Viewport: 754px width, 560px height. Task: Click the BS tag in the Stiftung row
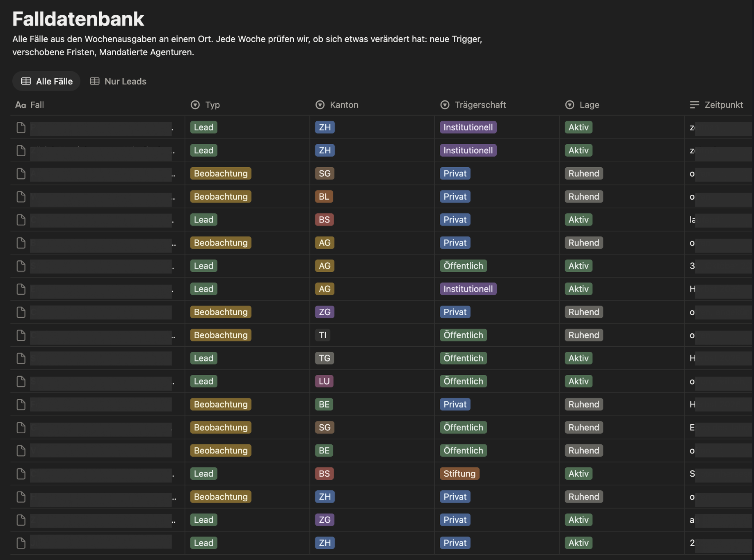pyautogui.click(x=324, y=473)
